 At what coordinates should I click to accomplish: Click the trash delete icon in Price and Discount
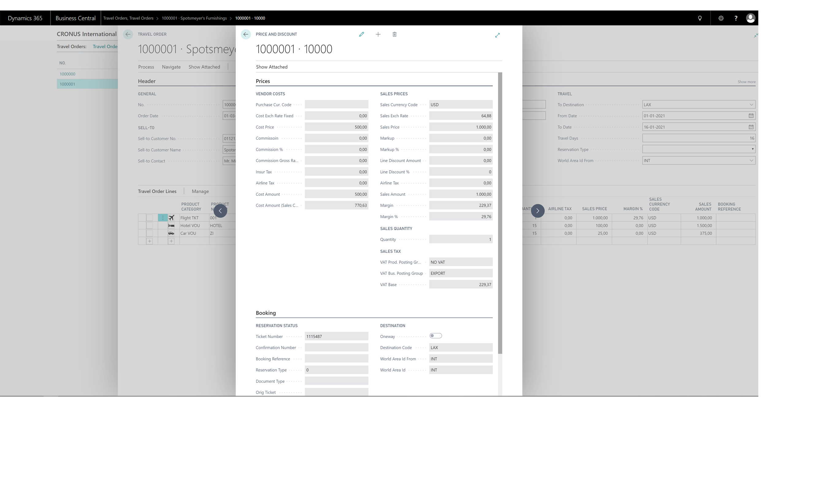pos(394,34)
